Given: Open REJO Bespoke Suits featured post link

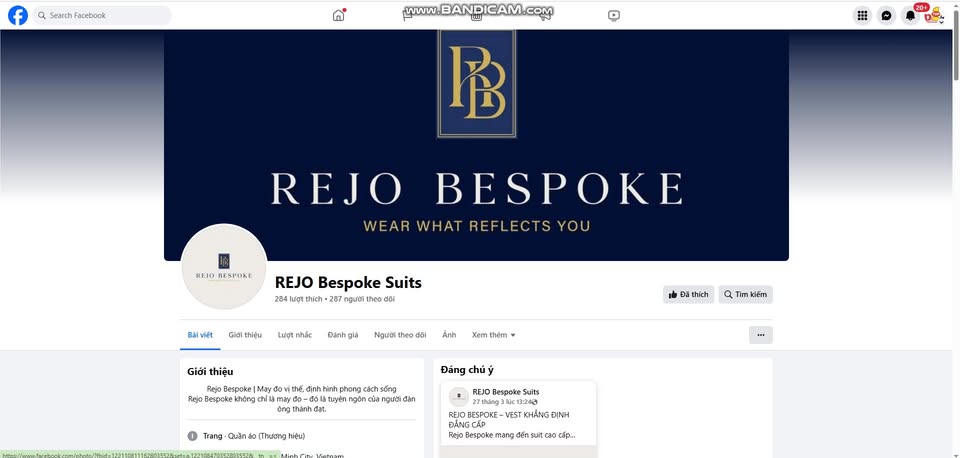Looking at the screenshot, I should tap(506, 392).
